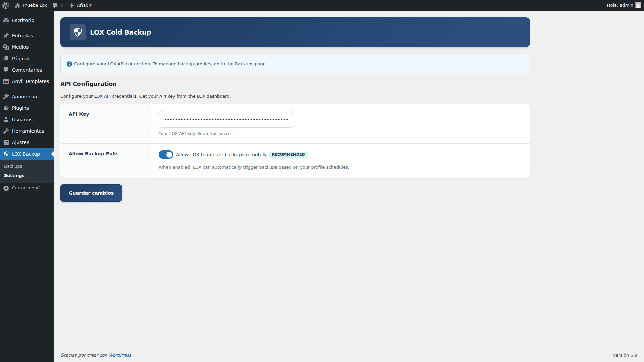Select Backups in the LOX Backup submenu

(13, 166)
